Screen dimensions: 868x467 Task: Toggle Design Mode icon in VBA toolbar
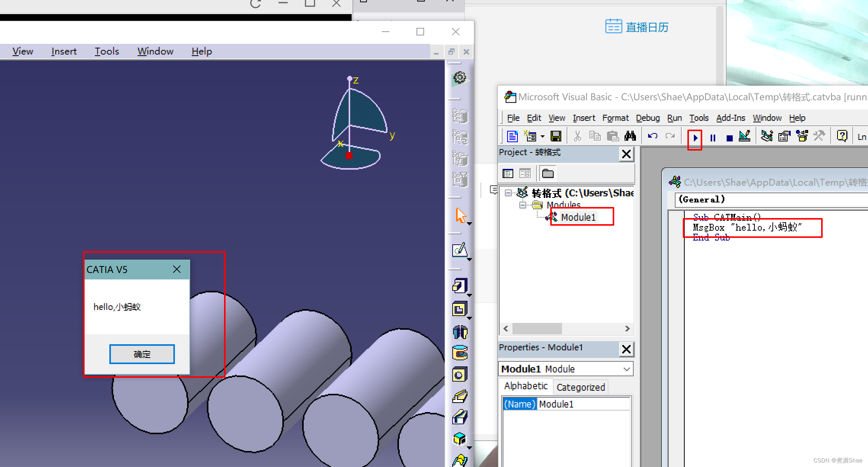point(745,136)
